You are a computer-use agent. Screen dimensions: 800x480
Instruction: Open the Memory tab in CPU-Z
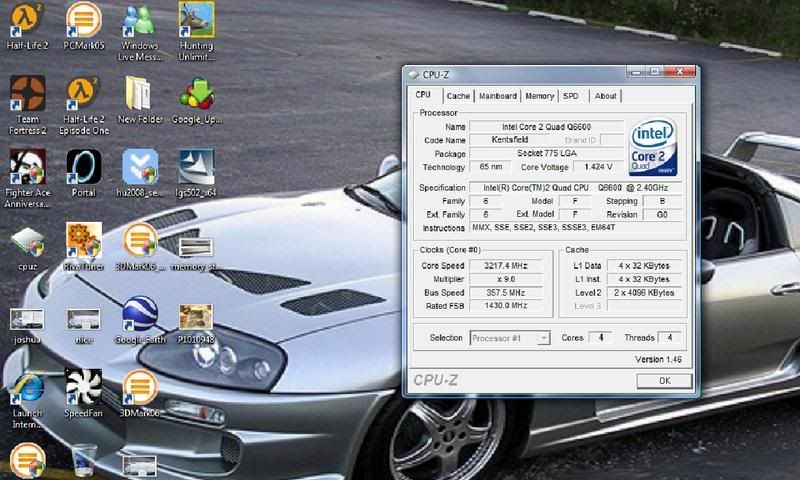539,96
